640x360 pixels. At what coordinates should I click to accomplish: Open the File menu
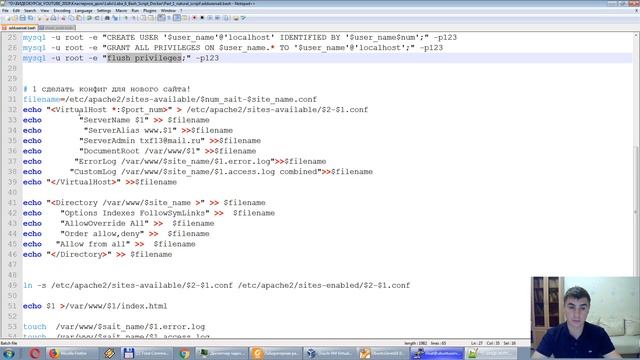pyautogui.click(x=5, y=11)
